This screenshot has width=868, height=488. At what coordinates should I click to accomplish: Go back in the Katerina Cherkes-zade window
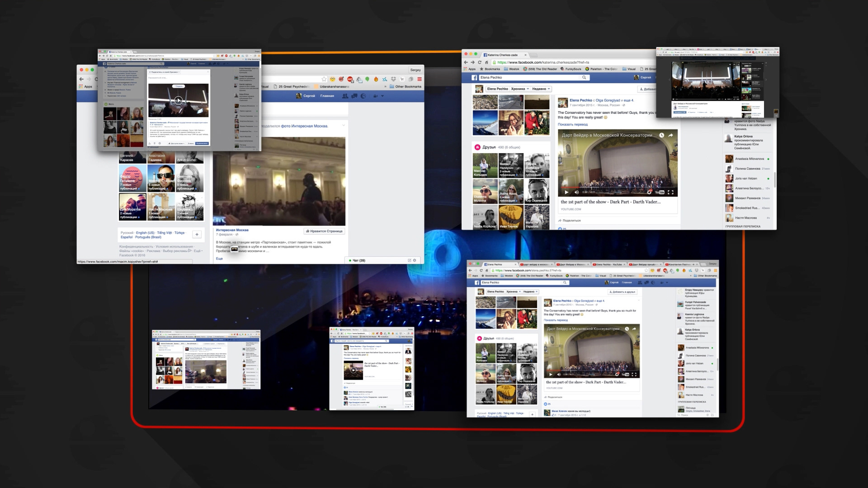466,62
